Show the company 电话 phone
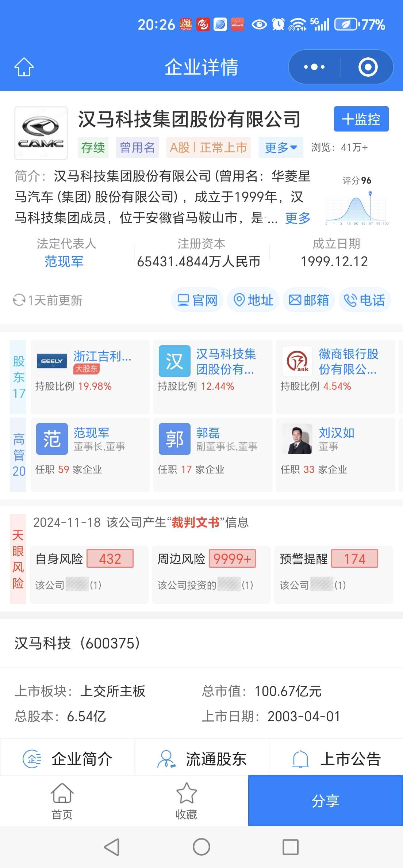Image resolution: width=403 pixels, height=868 pixels. [x=365, y=300]
